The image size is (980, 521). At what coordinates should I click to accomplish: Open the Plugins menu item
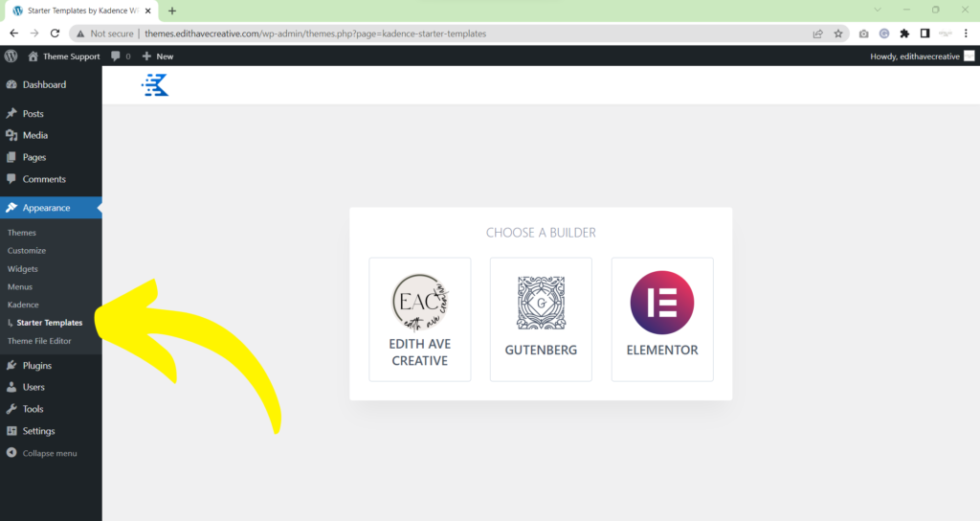tap(37, 366)
